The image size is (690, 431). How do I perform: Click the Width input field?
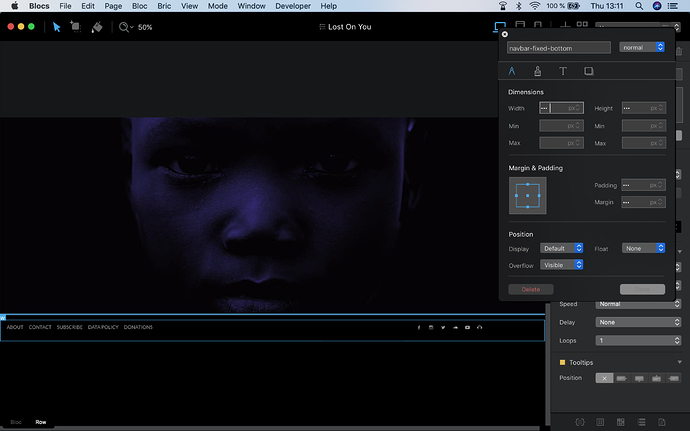click(561, 108)
